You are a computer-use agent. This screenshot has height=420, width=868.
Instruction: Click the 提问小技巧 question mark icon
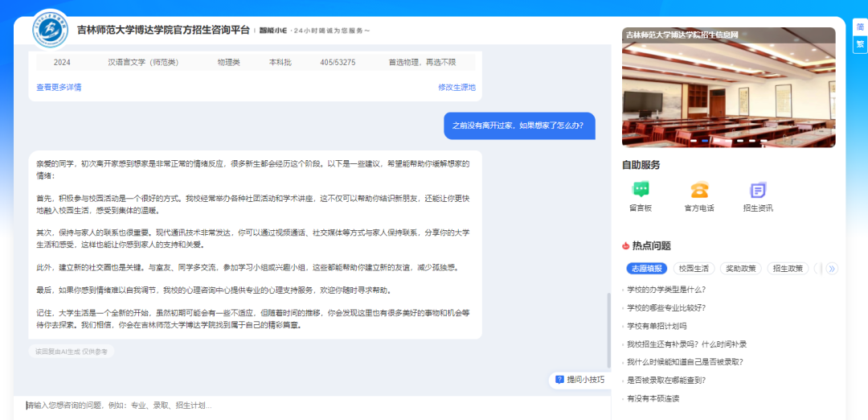[559, 380]
